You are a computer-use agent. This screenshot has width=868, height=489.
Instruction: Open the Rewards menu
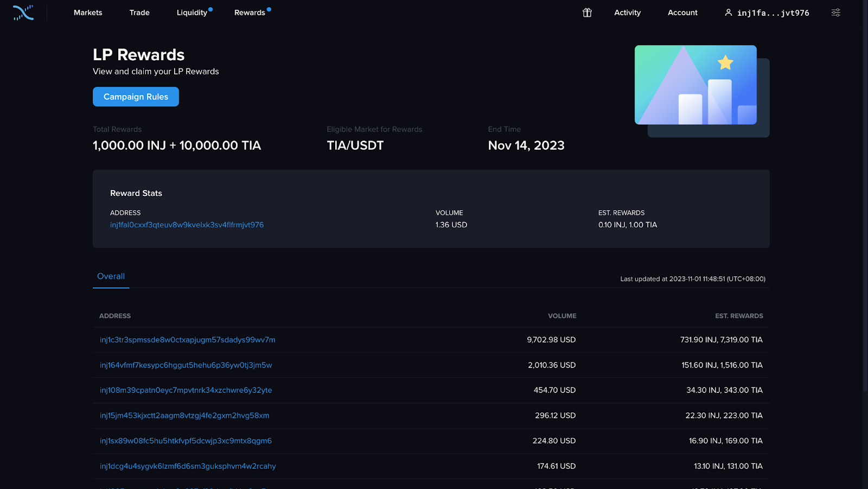(x=250, y=12)
